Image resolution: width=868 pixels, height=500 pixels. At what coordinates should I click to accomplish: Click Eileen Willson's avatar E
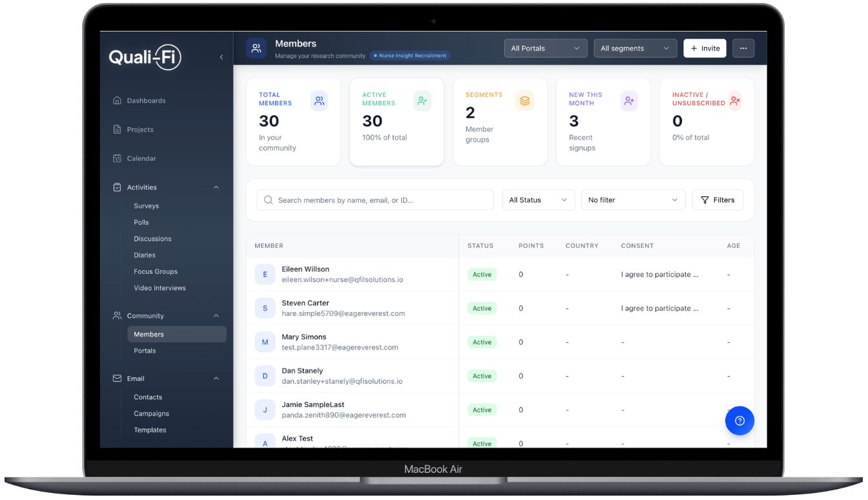pos(265,275)
